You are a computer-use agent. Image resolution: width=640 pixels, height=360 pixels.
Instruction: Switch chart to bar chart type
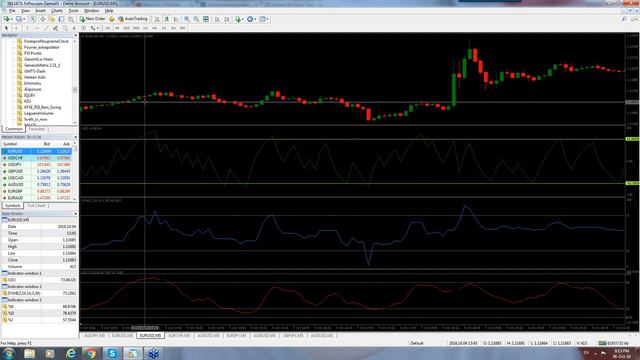point(157,19)
